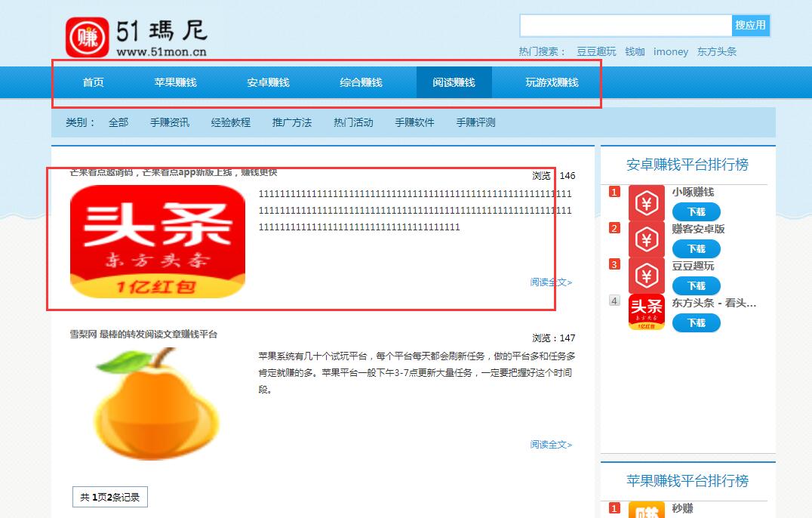The image size is (812, 518).
Task: Click the search input field
Action: (626, 26)
